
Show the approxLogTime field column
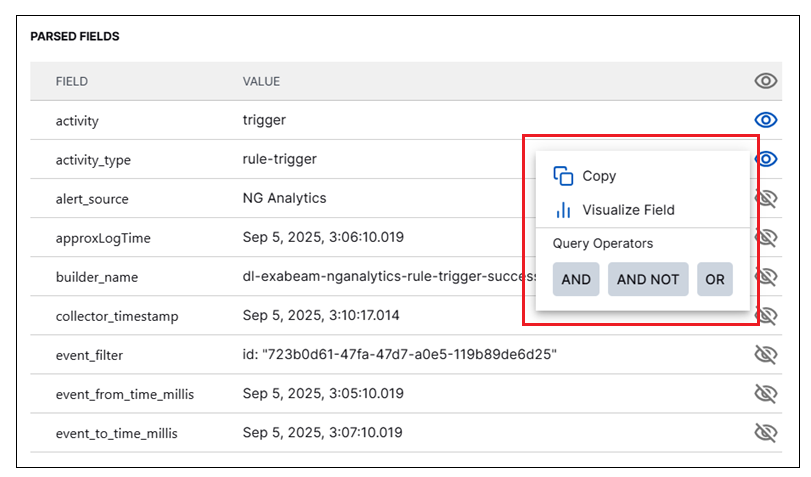[766, 237]
